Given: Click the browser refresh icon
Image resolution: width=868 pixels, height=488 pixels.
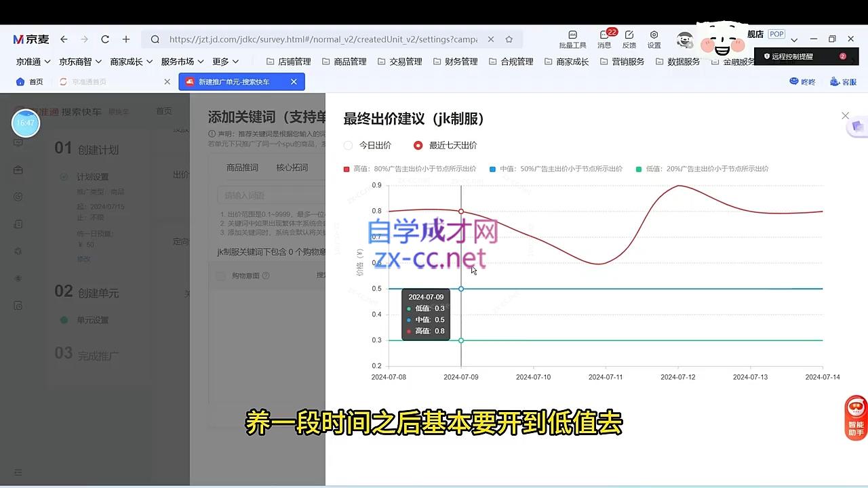Looking at the screenshot, I should 105,39.
